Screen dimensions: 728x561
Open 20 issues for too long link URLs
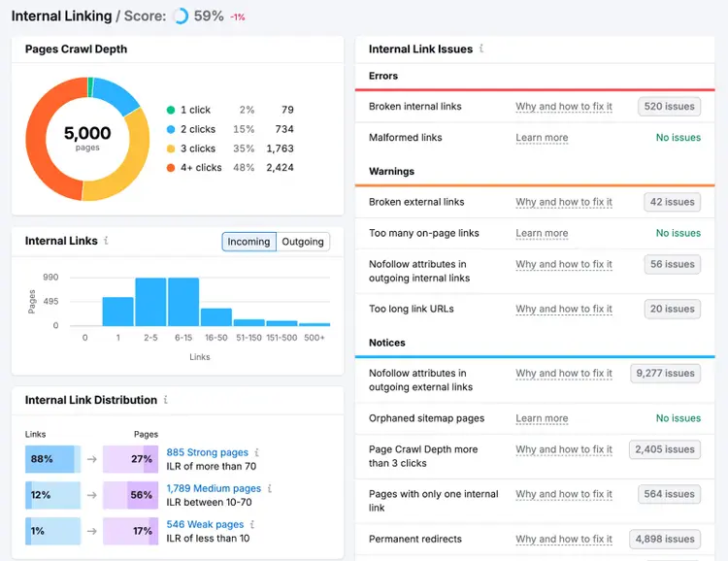coord(672,309)
